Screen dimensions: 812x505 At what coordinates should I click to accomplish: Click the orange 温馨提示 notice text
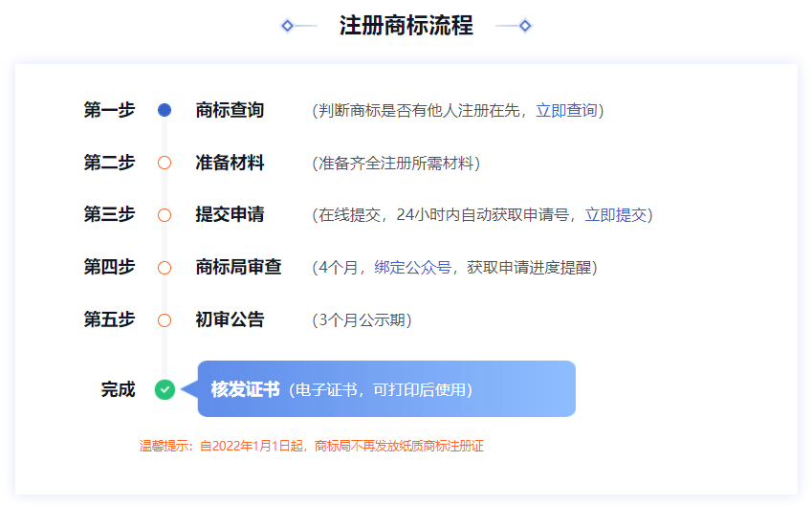coord(311,446)
